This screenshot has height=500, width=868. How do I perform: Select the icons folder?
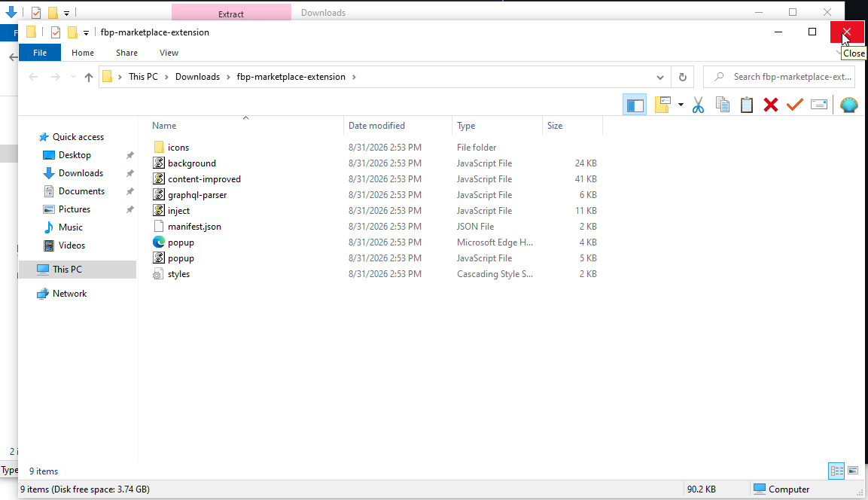[x=178, y=148]
